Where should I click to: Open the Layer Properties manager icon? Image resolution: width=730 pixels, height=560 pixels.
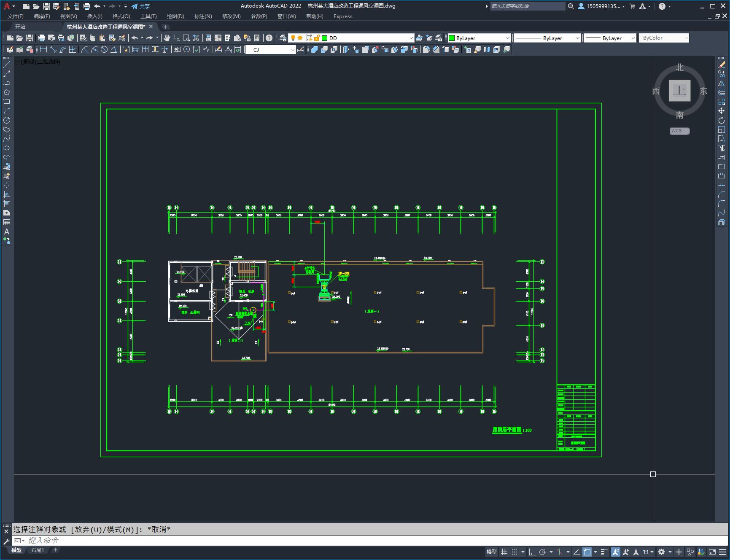283,38
